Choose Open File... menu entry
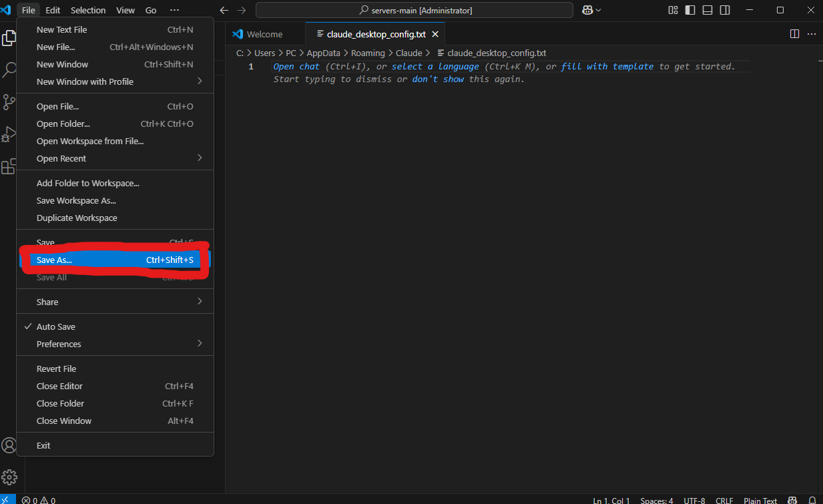The image size is (823, 504). coord(115,106)
